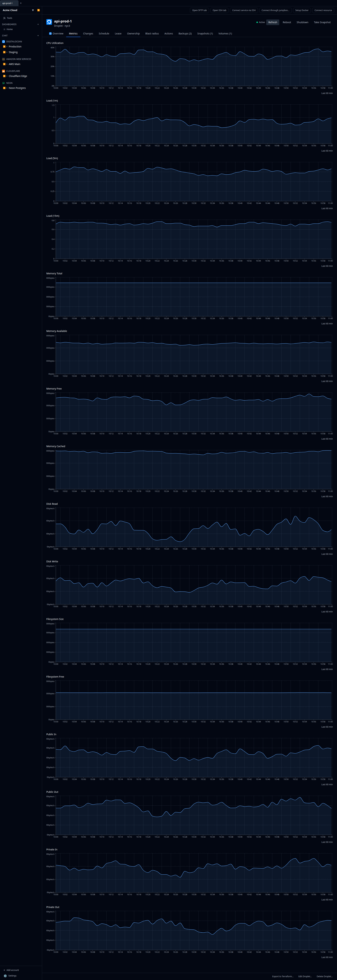Reboot the api-prod-1 droplet
Viewport: 337px width, 980px height.
[287, 22]
